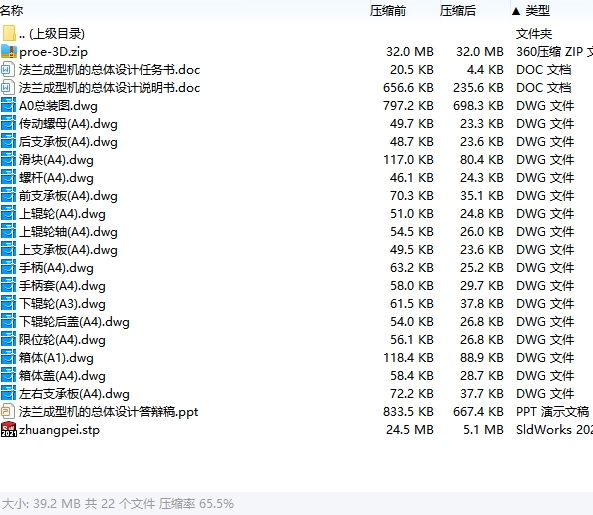Click the DWG icon for 限位轮(A4).dwg

tap(8, 340)
